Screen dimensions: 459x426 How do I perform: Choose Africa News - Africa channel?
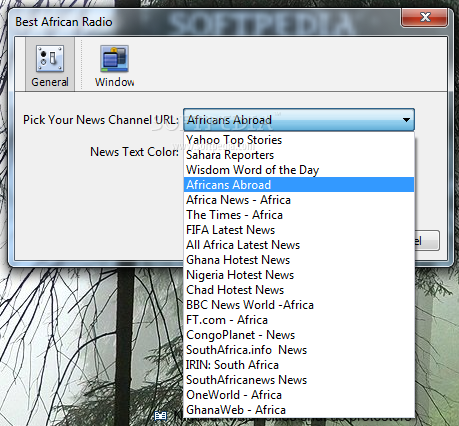tap(299, 200)
